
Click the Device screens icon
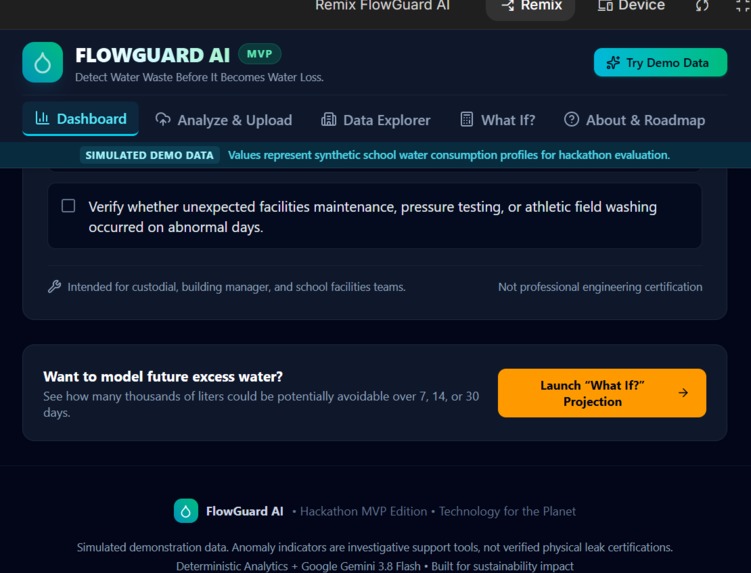click(x=605, y=6)
